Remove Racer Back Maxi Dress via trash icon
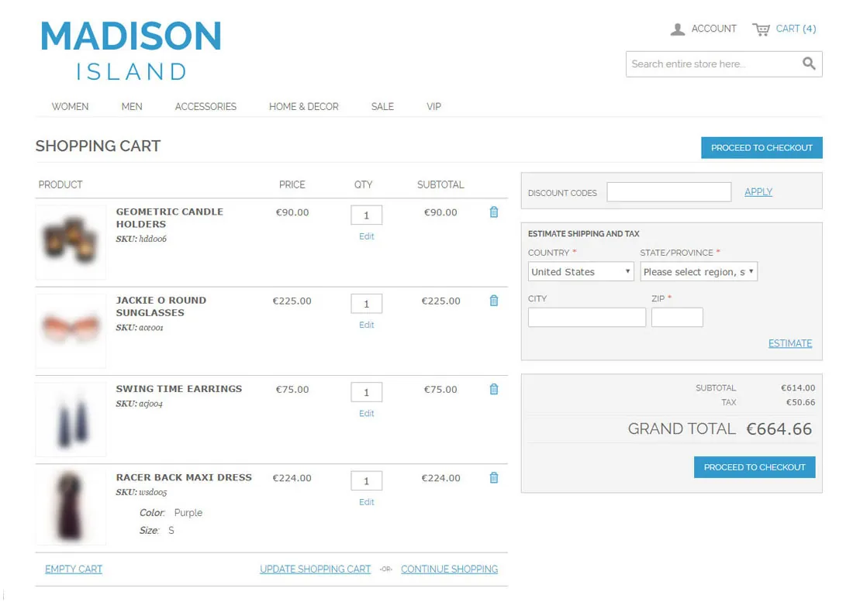 (x=493, y=478)
